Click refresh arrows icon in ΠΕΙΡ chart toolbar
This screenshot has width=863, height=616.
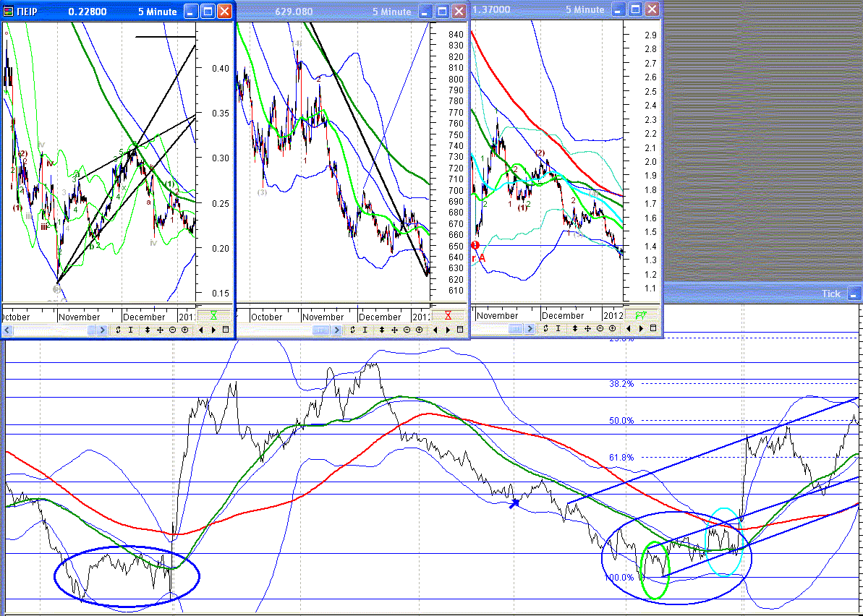tap(119, 330)
